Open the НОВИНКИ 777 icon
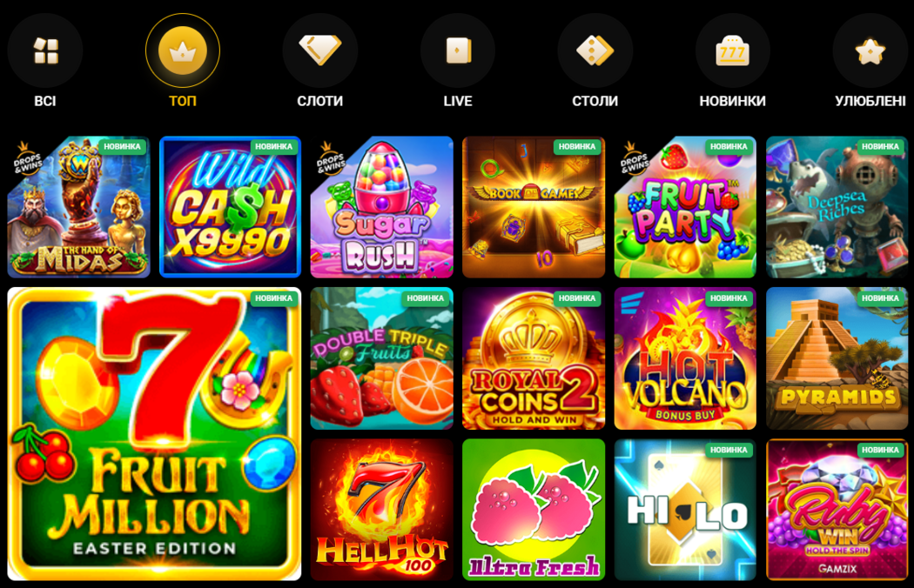Screen dimensions: 914x588 [x=733, y=50]
